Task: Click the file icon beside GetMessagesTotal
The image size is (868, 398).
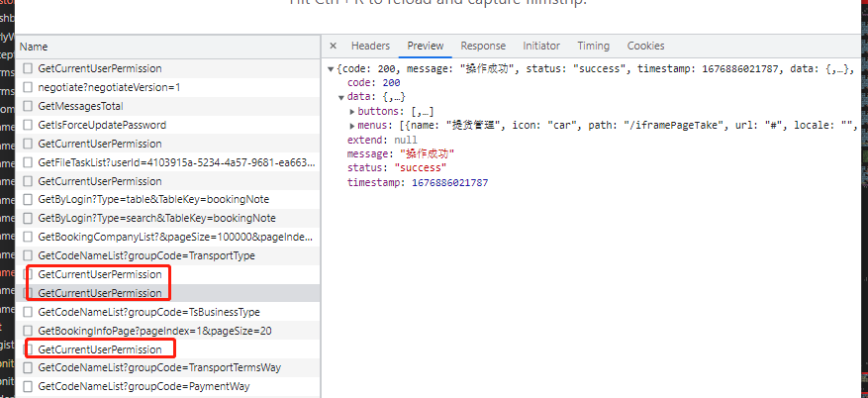Action: [28, 106]
